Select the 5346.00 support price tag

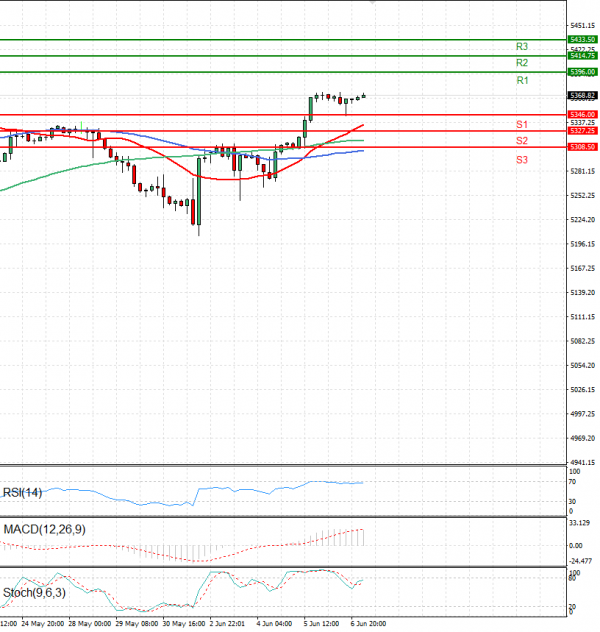pyautogui.click(x=583, y=114)
